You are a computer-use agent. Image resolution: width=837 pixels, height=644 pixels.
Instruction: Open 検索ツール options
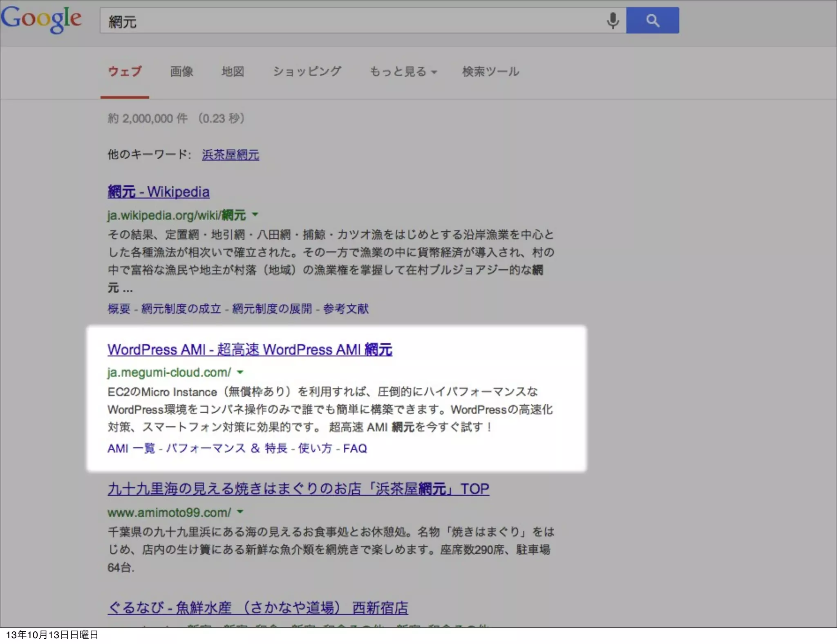(x=490, y=72)
